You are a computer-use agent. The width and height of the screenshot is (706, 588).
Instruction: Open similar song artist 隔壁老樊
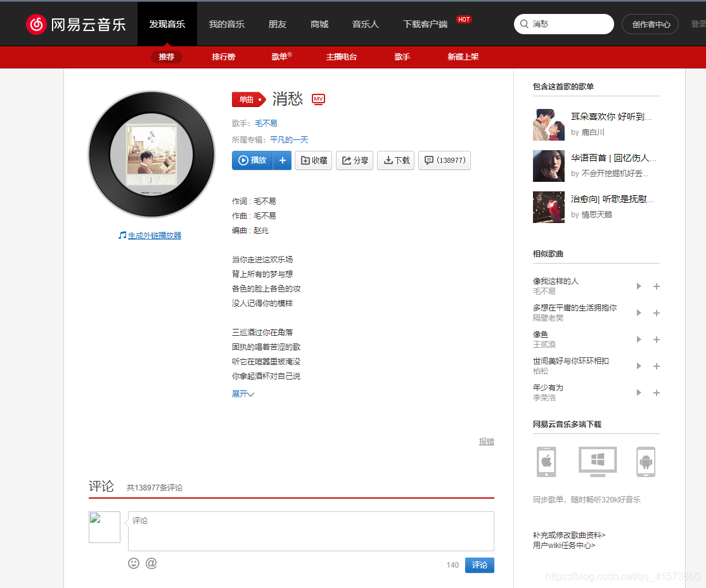click(x=548, y=318)
